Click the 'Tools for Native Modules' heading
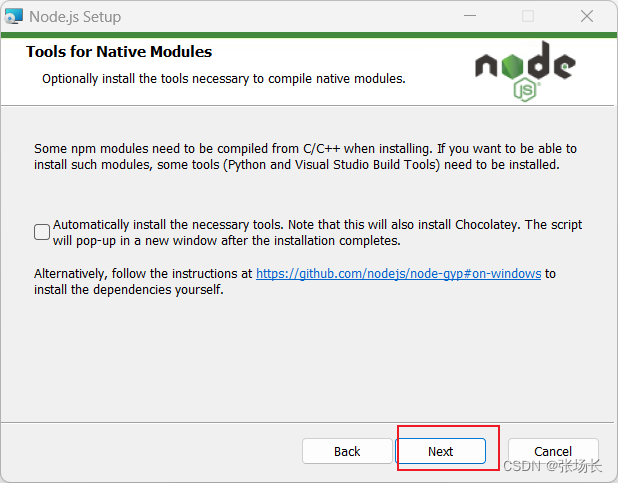The image size is (618, 483). pos(119,52)
